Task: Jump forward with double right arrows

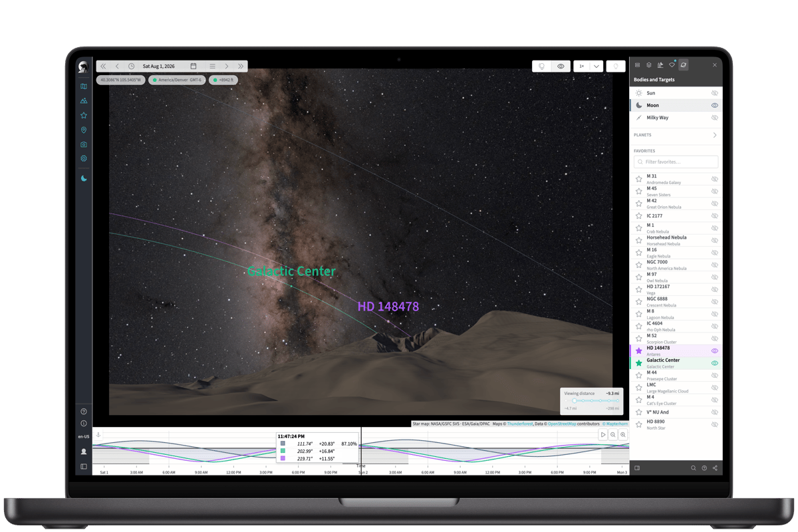Action: [241, 66]
